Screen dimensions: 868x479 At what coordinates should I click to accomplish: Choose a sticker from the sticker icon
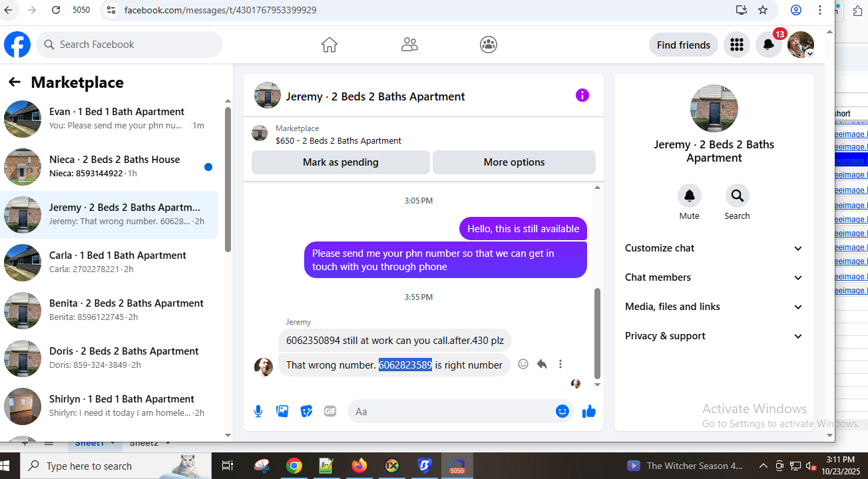click(x=306, y=411)
